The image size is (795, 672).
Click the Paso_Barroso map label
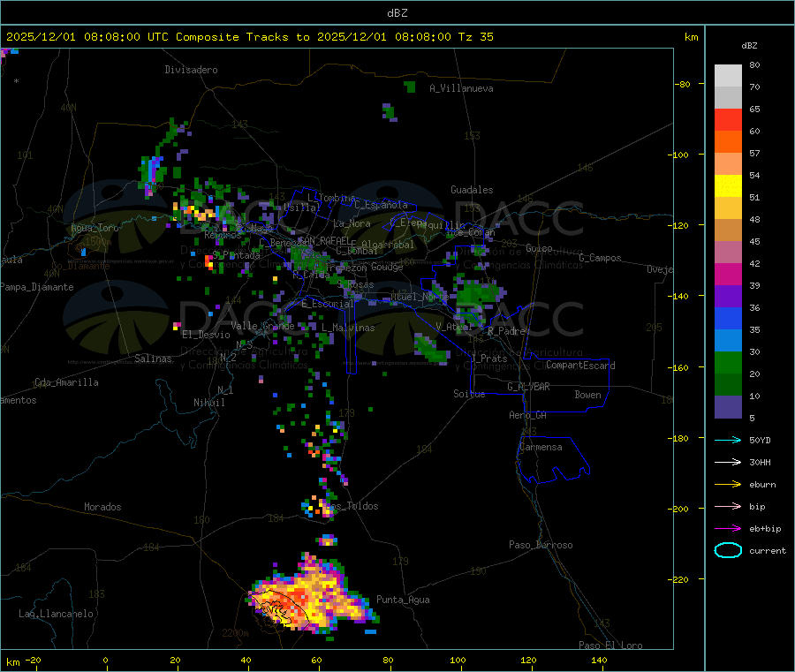(x=541, y=545)
